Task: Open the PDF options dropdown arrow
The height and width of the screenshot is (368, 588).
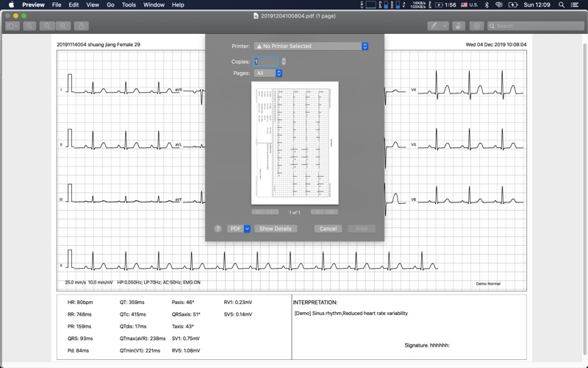Action: pos(247,229)
